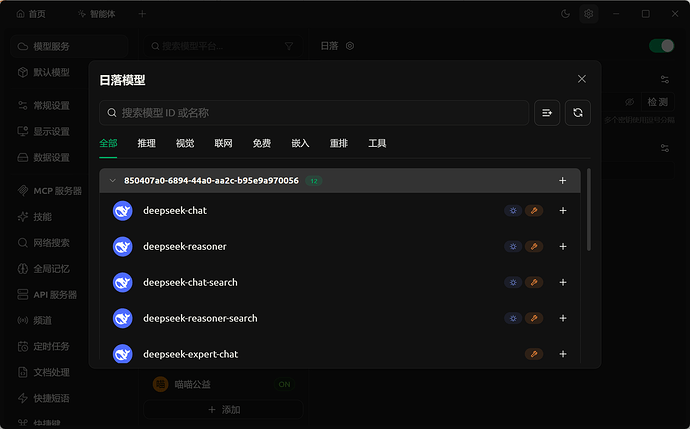Screen dimensions: 690x429
Task: Open the API 服务器 section
Action: click(48, 295)
